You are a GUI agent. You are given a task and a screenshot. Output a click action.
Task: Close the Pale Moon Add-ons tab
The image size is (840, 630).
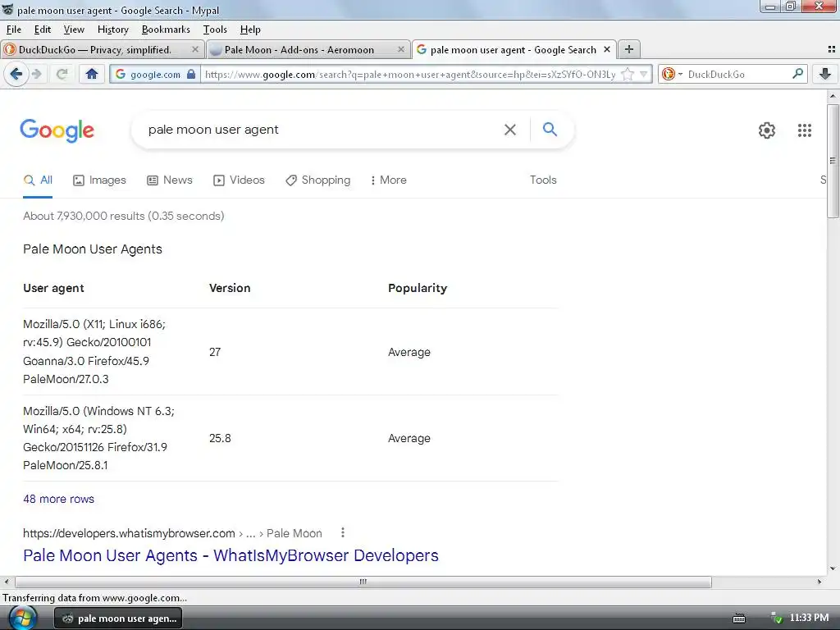(x=400, y=49)
